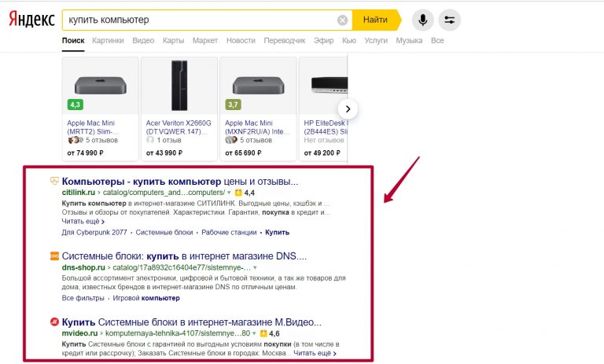Click the 3,7 rating badge on Mac Mini
The width and height of the screenshot is (604, 364).
[233, 105]
